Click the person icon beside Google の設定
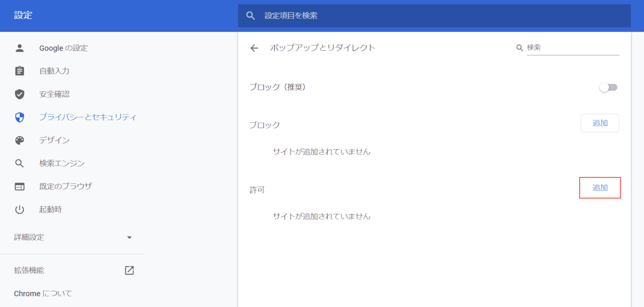The image size is (644, 307). click(19, 48)
